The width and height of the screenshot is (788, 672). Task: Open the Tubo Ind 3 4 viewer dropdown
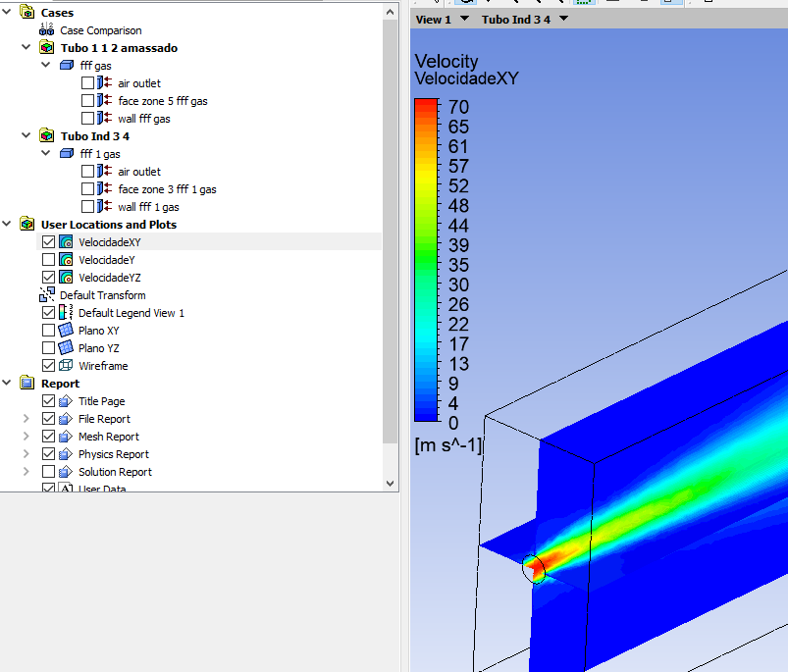pyautogui.click(x=563, y=19)
